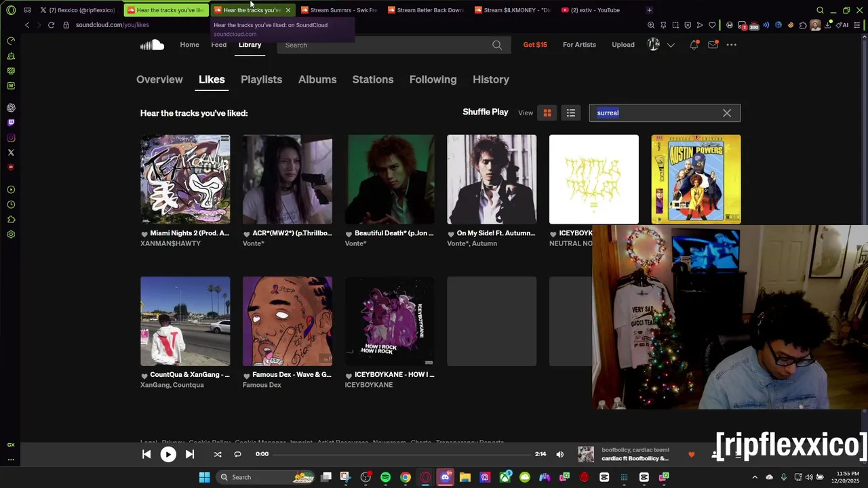Open Spotify from the Windows taskbar
Image resolution: width=868 pixels, height=488 pixels.
click(x=385, y=477)
